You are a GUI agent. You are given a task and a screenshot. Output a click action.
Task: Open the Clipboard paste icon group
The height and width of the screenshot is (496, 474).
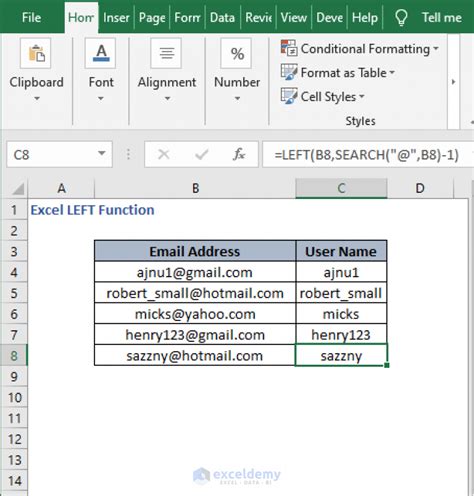(36, 53)
